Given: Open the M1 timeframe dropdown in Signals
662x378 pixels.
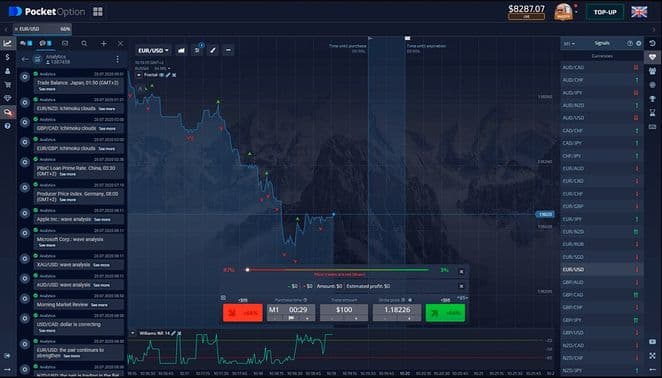Looking at the screenshot, I should (570, 44).
